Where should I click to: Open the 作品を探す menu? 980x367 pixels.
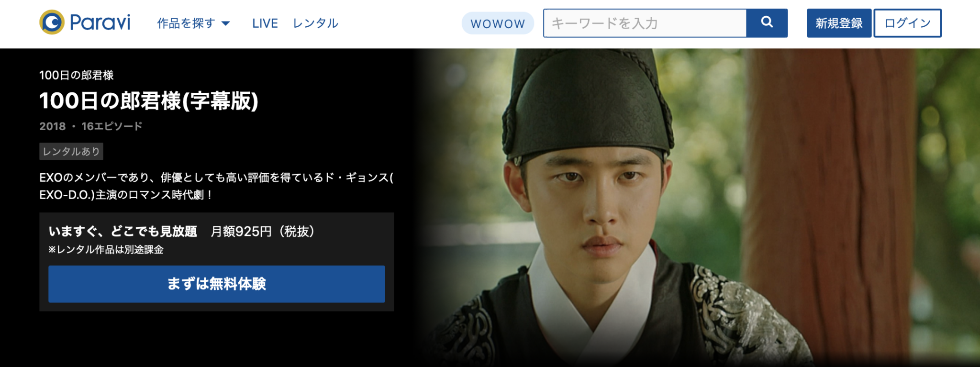click(193, 23)
